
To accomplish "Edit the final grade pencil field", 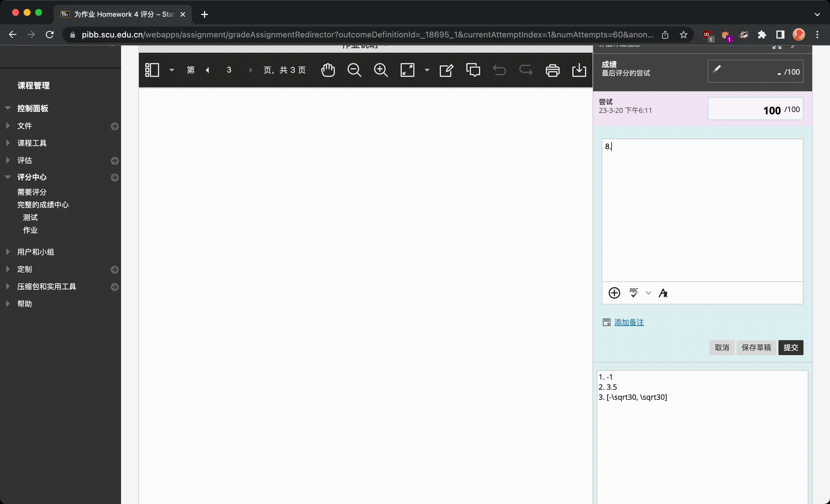I will (x=755, y=71).
